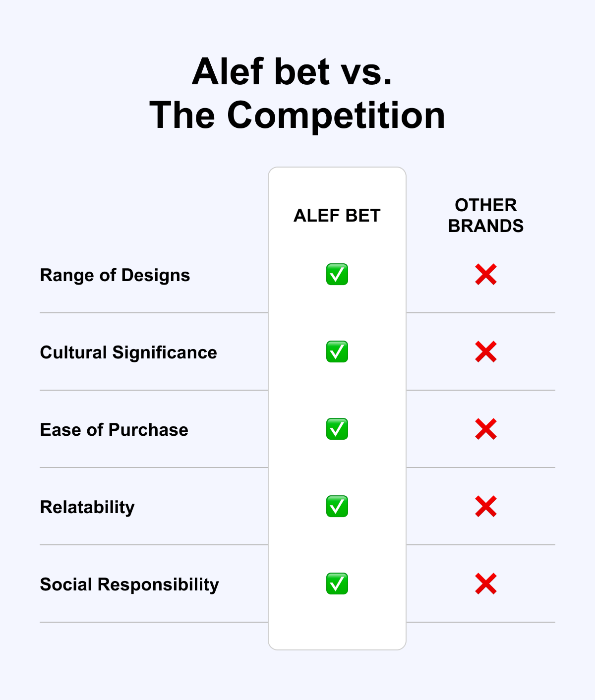595x700 pixels.
Task: Click the red X for Relatability
Action: tap(486, 506)
